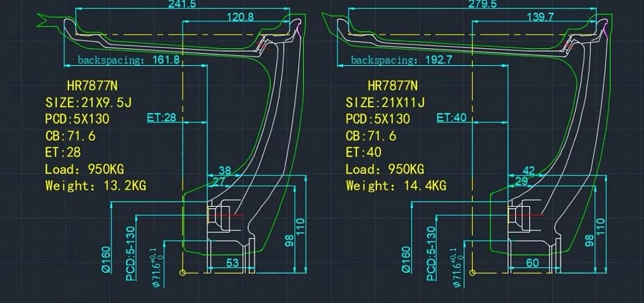Click the Load: 950KG text on right

(x=385, y=169)
